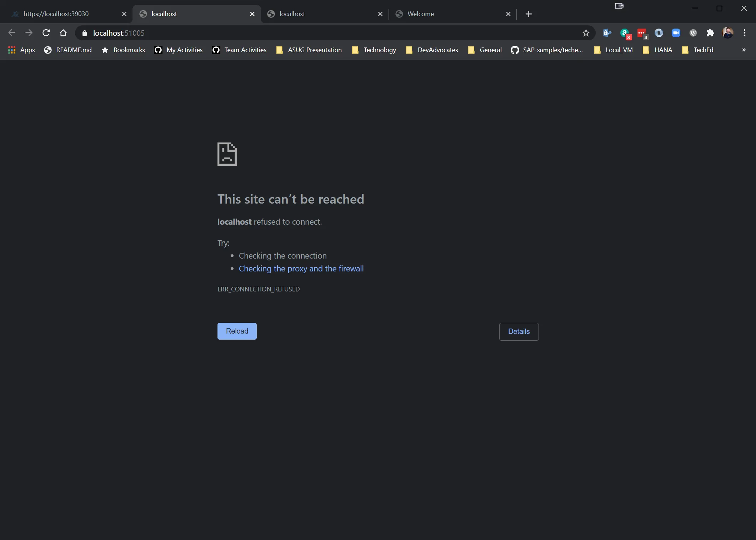756x540 pixels.
Task: Open a new tab with plus button
Action: point(529,14)
